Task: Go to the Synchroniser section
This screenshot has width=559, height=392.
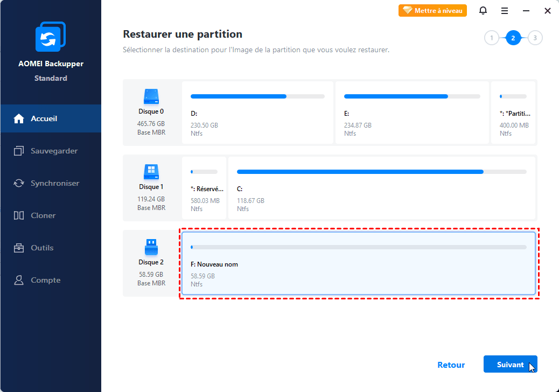Action: [x=51, y=183]
